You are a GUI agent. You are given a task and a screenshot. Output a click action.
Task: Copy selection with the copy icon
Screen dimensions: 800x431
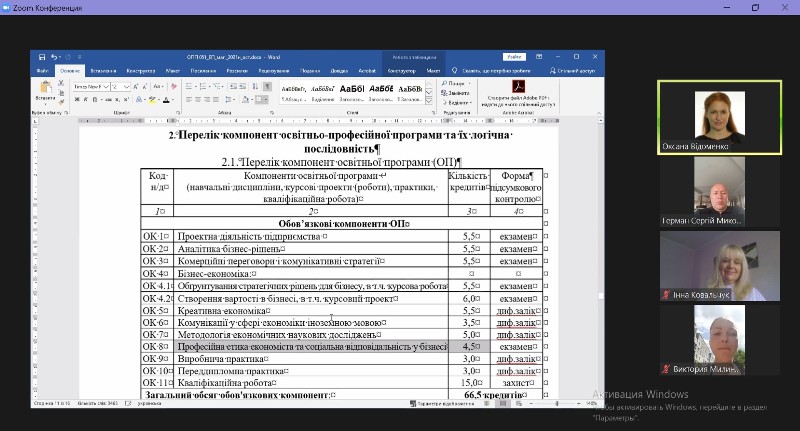61,93
